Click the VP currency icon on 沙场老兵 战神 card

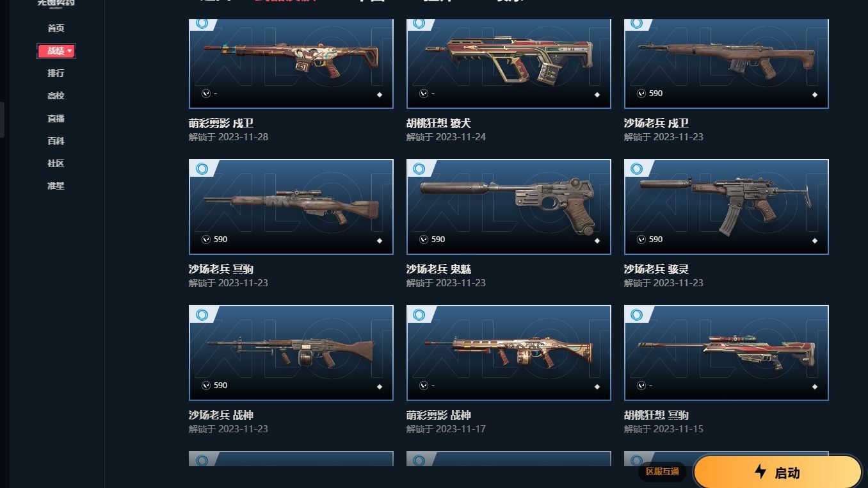[x=206, y=386]
